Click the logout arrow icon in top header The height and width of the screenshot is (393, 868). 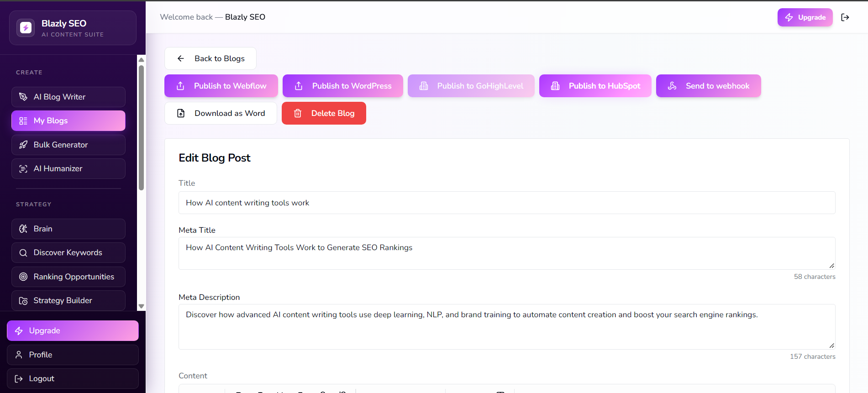coord(845,17)
